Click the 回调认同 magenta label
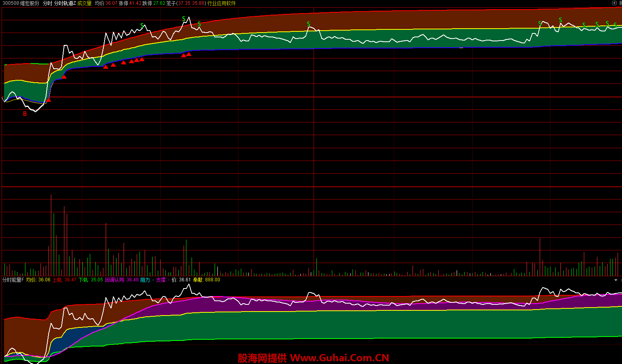This screenshot has width=622, height=364. click(114, 280)
